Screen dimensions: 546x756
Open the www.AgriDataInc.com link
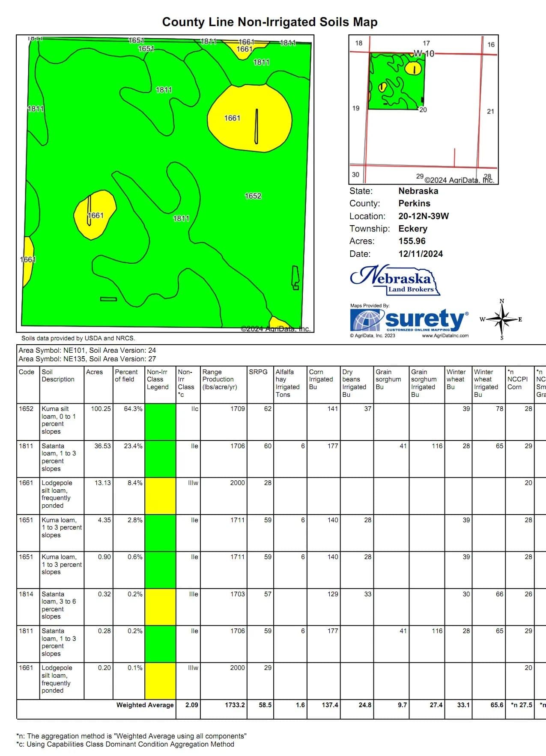pyautogui.click(x=445, y=336)
